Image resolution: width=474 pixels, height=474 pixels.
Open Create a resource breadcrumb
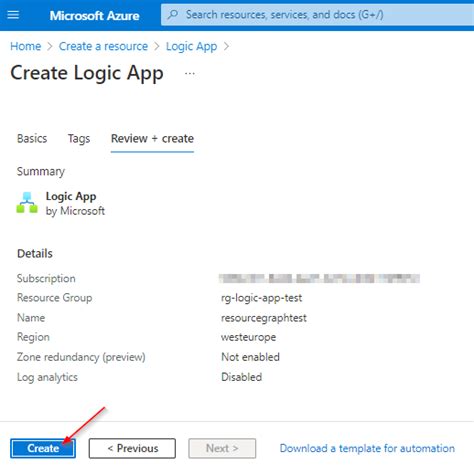103,46
